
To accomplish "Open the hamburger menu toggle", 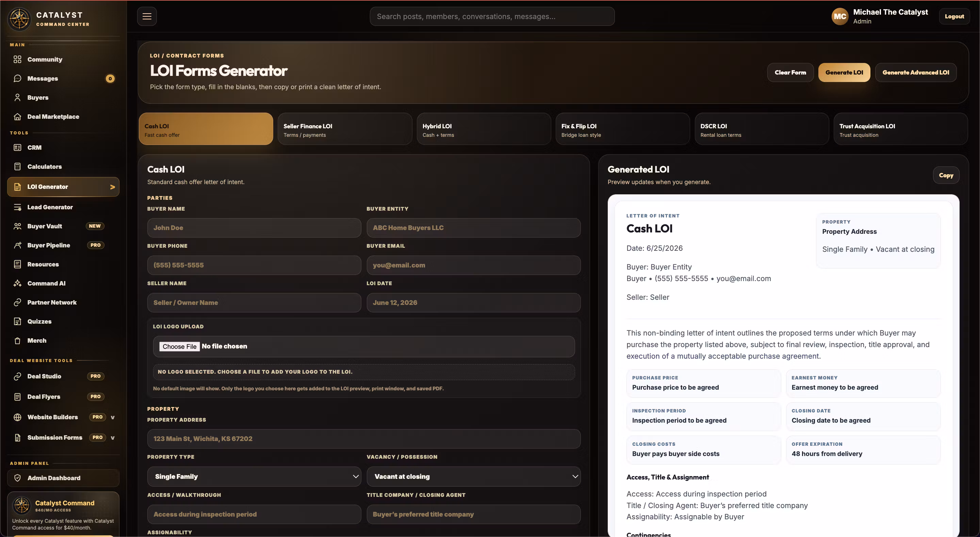I will (x=147, y=16).
